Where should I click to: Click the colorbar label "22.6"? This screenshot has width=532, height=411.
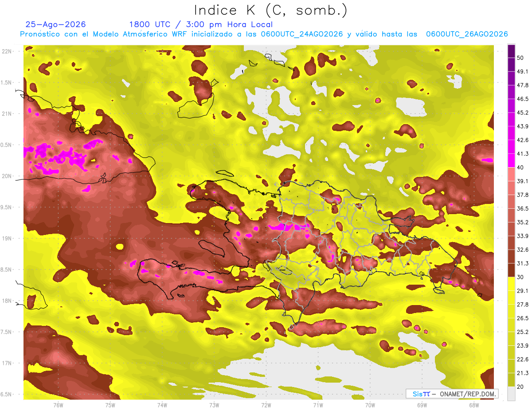coord(523,359)
